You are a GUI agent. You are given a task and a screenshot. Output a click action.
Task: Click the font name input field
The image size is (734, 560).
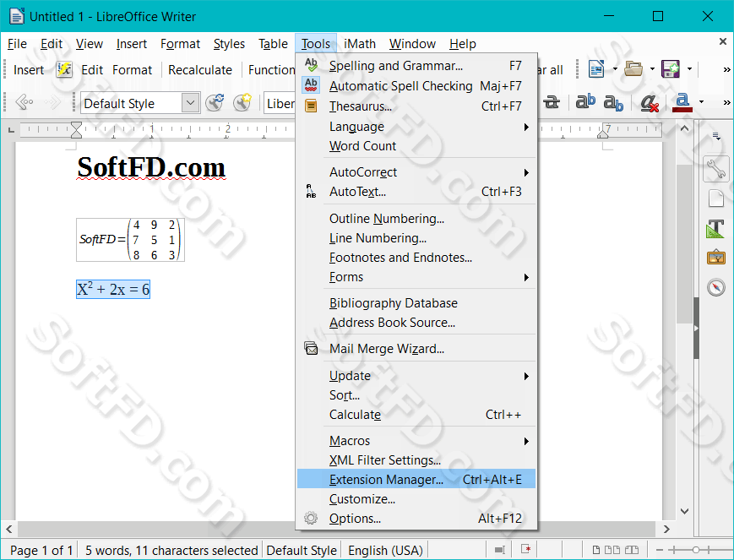280,103
